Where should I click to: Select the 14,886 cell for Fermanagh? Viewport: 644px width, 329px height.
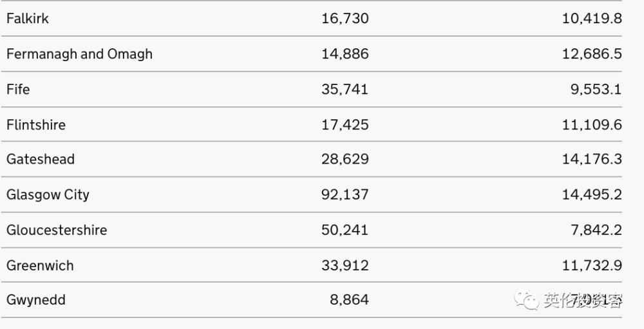click(x=345, y=54)
